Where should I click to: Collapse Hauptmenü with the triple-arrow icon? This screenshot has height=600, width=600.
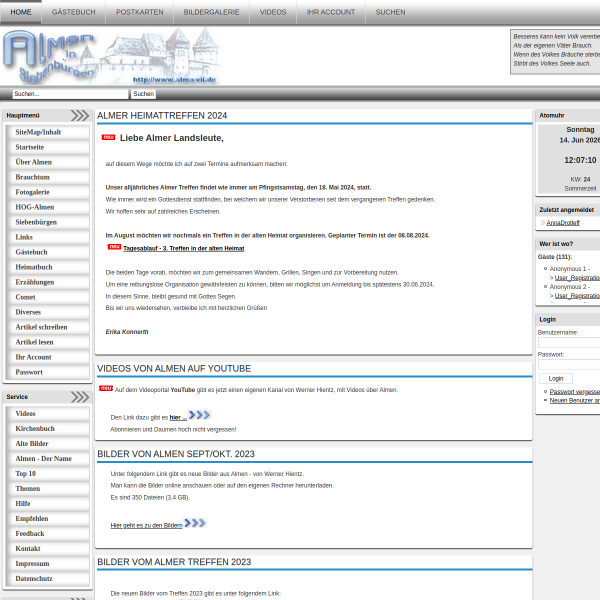coord(80,115)
